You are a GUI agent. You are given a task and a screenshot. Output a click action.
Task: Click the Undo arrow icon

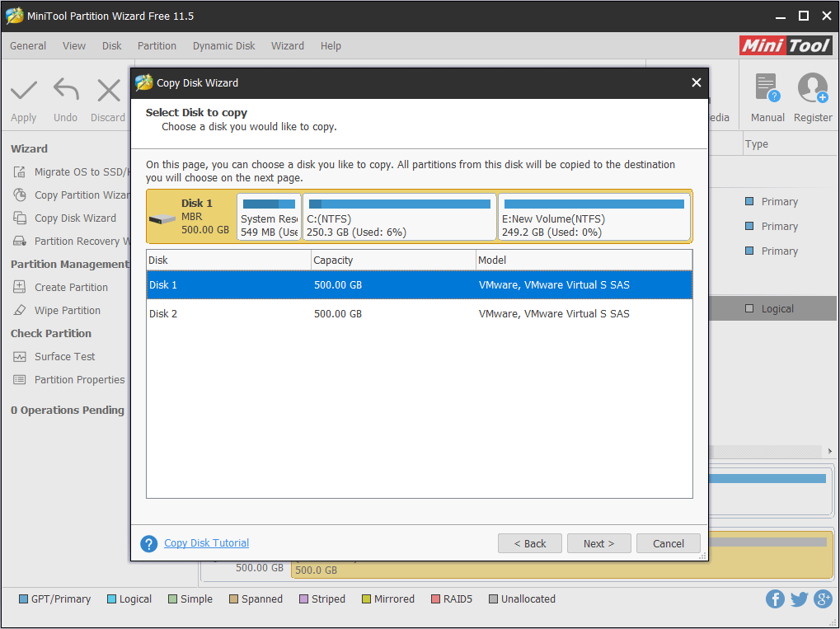(66, 90)
